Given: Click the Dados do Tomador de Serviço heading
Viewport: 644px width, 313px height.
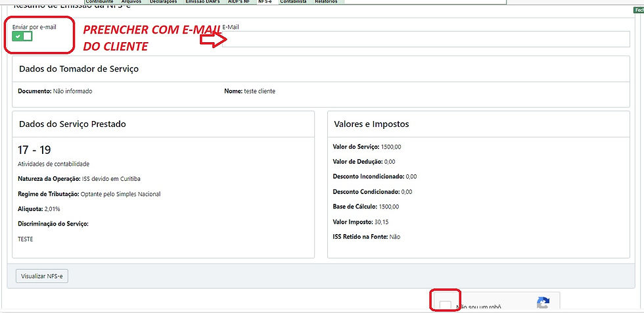Looking at the screenshot, I should pyautogui.click(x=79, y=69).
